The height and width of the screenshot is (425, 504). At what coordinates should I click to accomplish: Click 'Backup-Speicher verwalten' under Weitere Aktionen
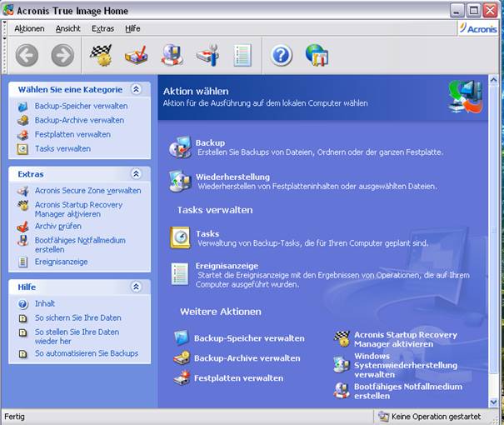tap(249, 338)
